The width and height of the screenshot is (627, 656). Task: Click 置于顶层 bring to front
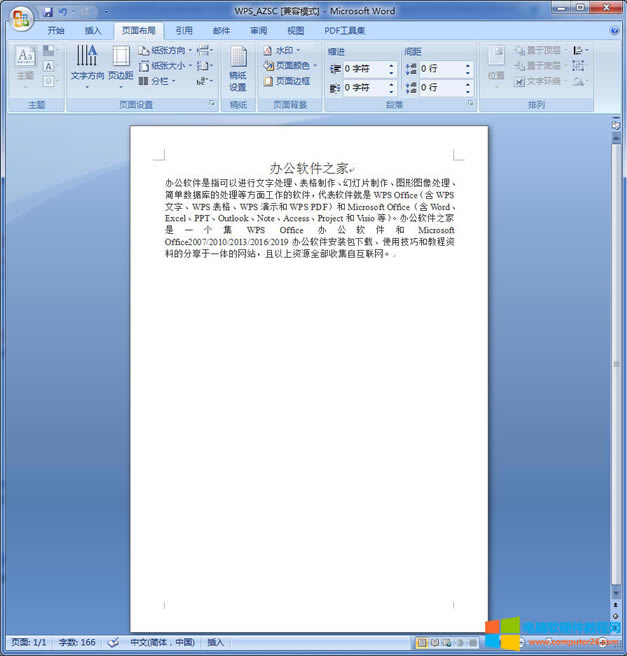(540, 51)
